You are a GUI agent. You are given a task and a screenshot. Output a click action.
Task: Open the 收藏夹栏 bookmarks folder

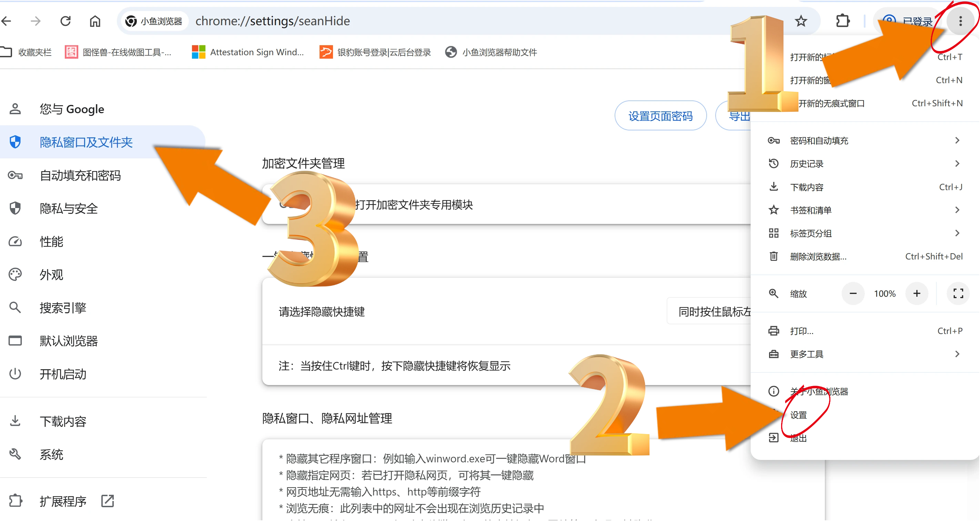pyautogui.click(x=27, y=52)
